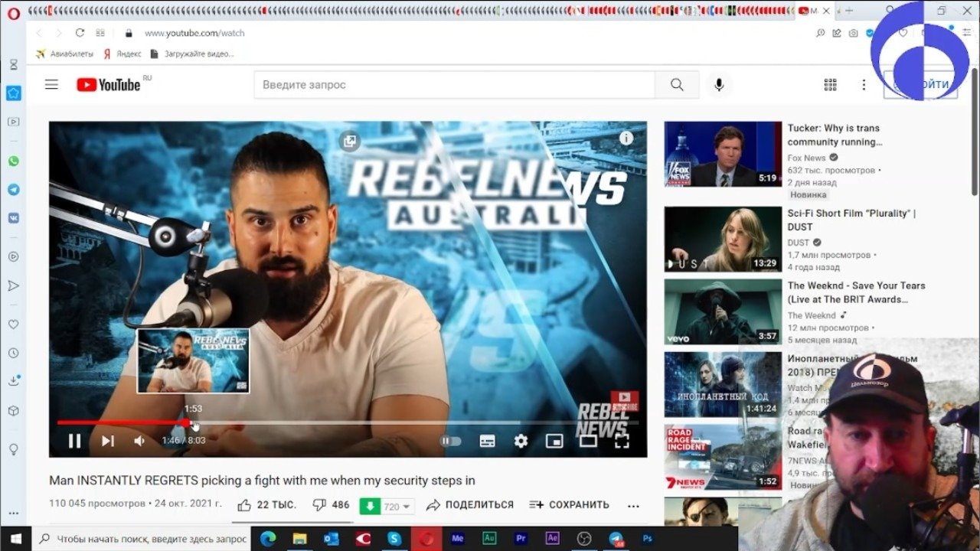Open sidebar setup three dots
The image size is (980, 551).
pyautogui.click(x=13, y=513)
